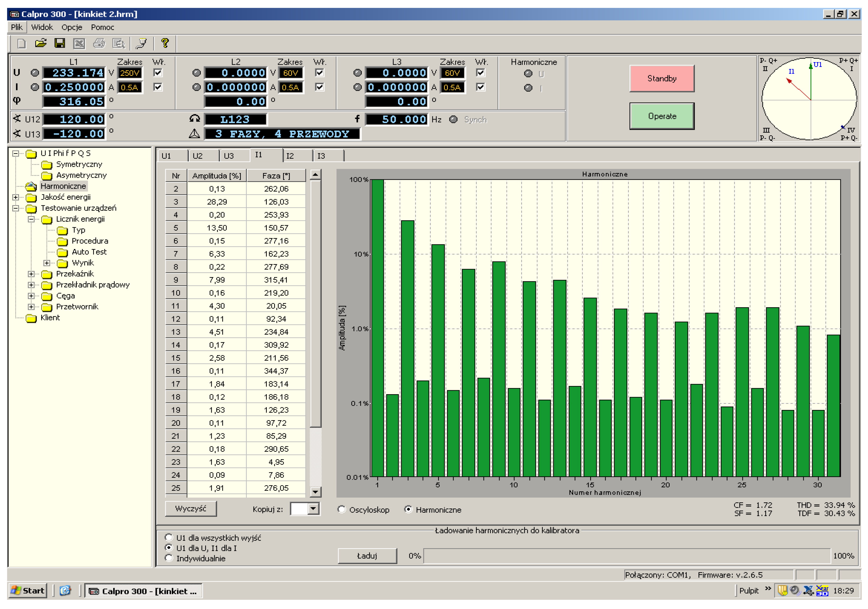This screenshot has height=609, width=868.
Task: Collapse the Licznik energii tree node
Action: click(31, 219)
